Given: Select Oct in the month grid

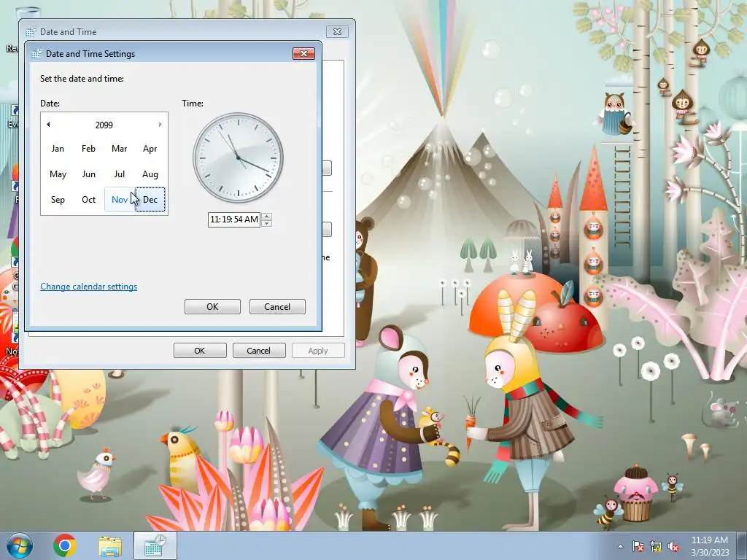Looking at the screenshot, I should point(88,200).
